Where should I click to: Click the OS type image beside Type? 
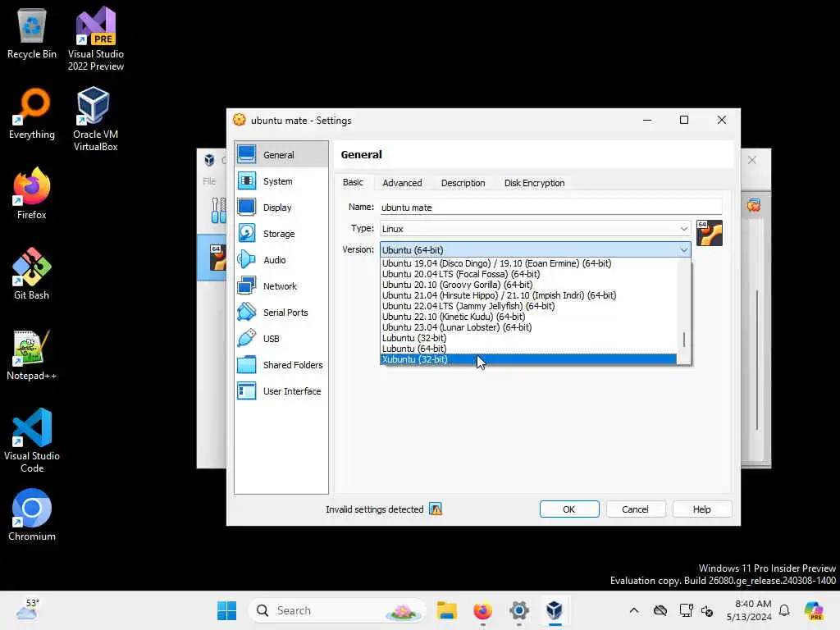click(x=710, y=233)
